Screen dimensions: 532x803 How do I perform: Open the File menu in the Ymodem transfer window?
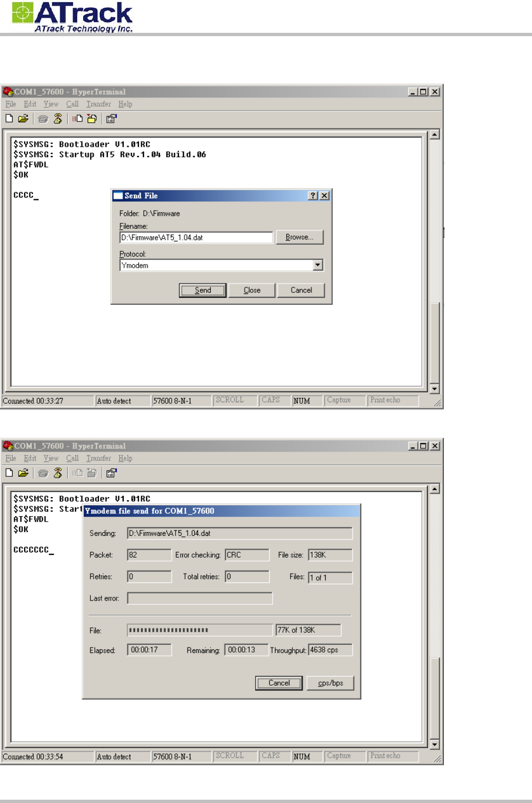click(11, 458)
